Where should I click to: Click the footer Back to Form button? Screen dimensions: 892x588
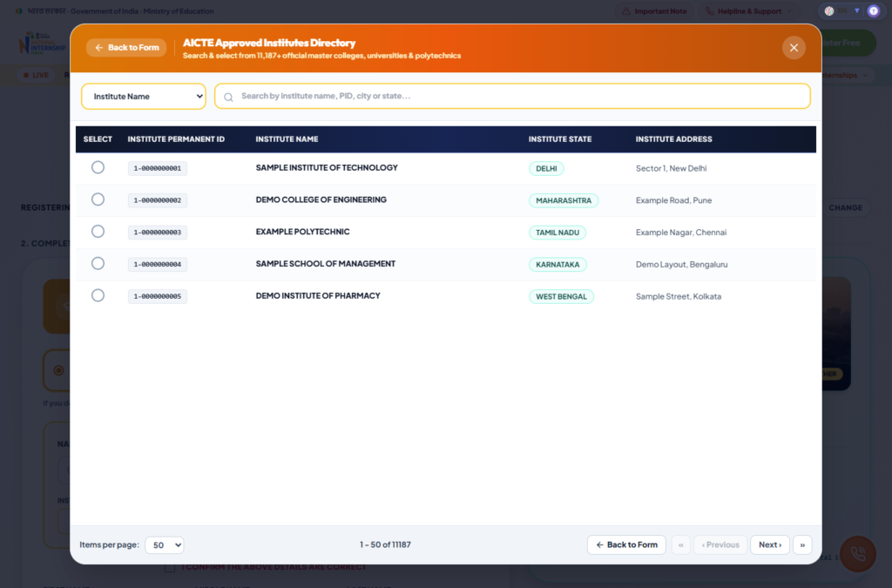pyautogui.click(x=626, y=544)
